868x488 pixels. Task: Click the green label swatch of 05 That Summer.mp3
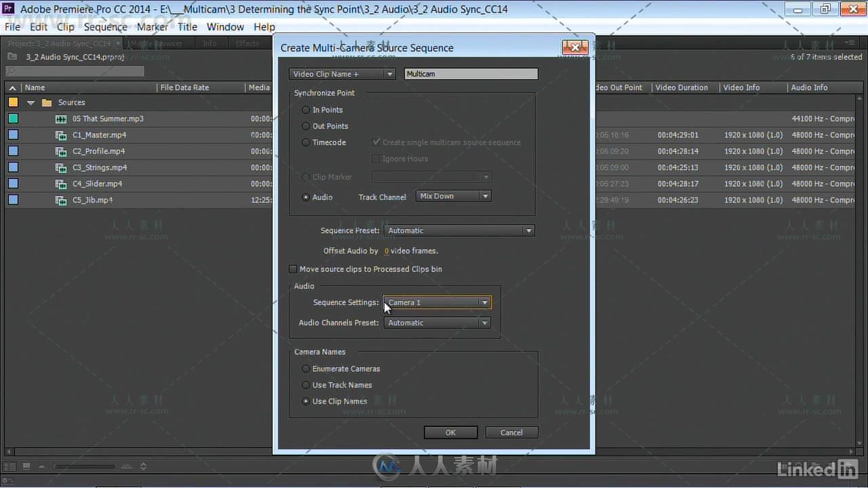(13, 119)
